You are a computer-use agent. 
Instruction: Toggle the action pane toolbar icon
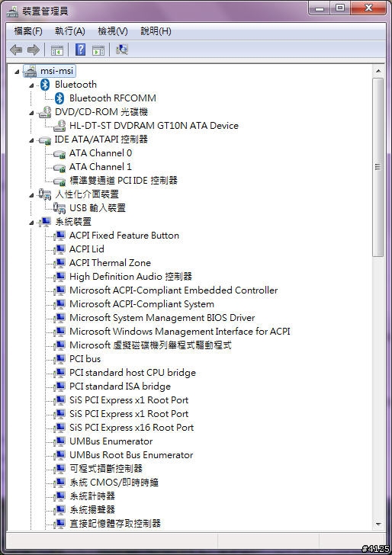98,50
